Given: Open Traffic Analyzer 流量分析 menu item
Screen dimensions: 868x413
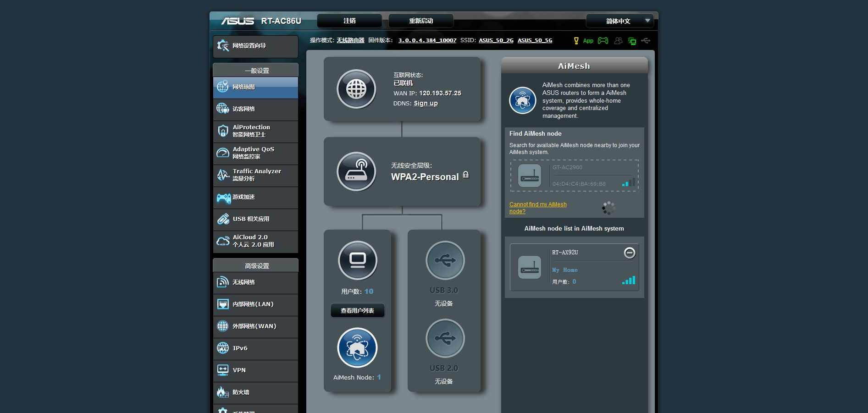Looking at the screenshot, I should click(x=255, y=175).
